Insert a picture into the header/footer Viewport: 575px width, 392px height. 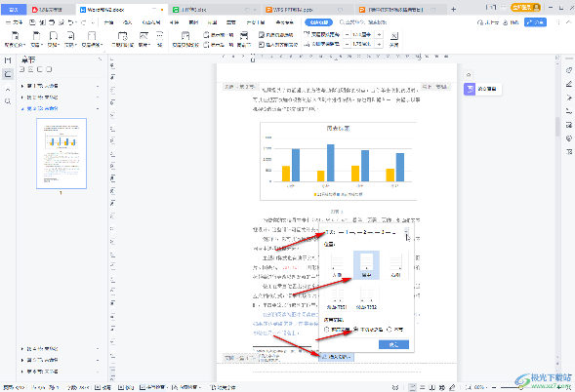click(144, 39)
